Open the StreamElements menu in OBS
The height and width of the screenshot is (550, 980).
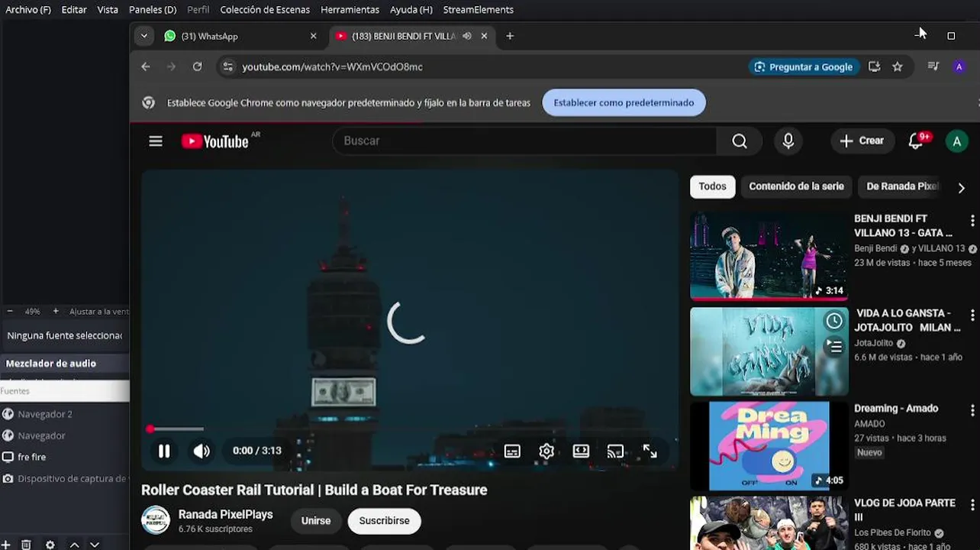(x=478, y=10)
